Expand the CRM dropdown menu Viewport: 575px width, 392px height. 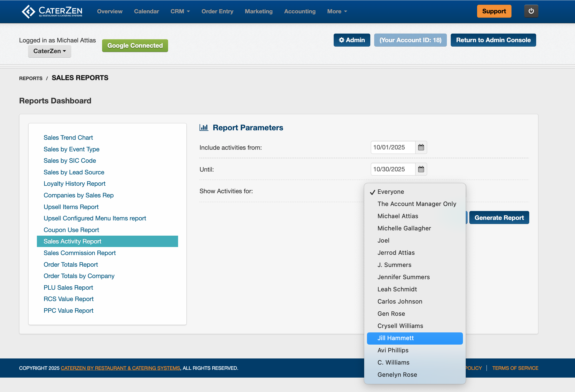180,11
